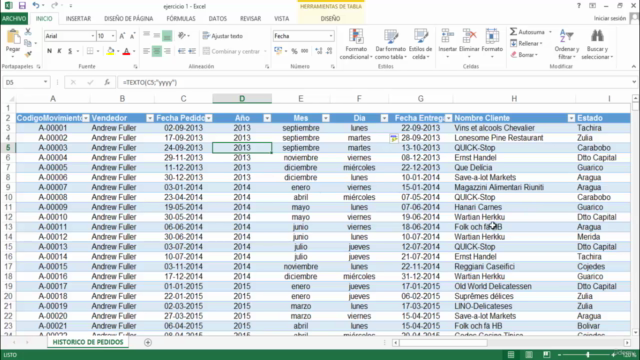Image resolution: width=640 pixels, height=360 pixels.
Task: Click cell with Lonesome Pine Restaurant
Action: pyautogui.click(x=514, y=138)
